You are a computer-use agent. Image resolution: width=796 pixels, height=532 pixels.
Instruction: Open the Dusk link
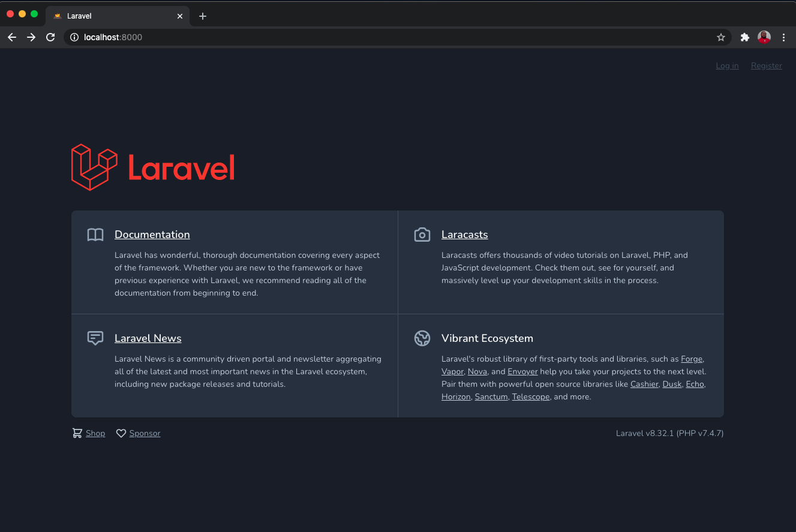tap(672, 384)
